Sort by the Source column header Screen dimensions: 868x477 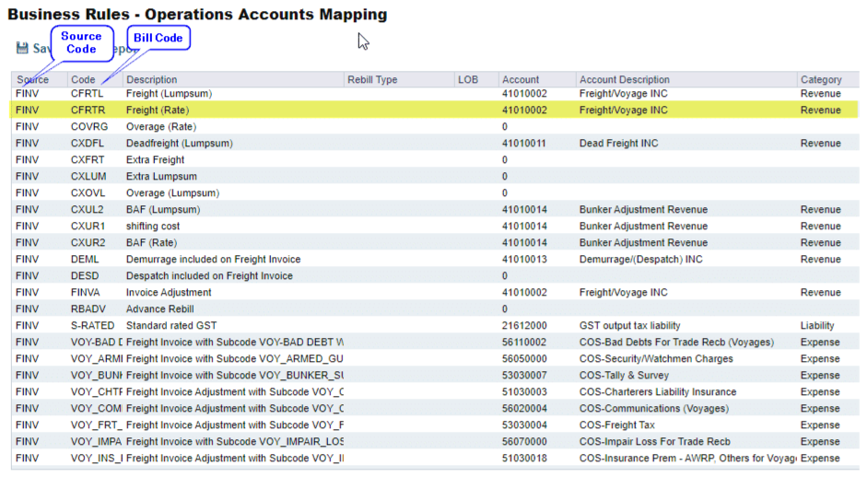pyautogui.click(x=32, y=80)
